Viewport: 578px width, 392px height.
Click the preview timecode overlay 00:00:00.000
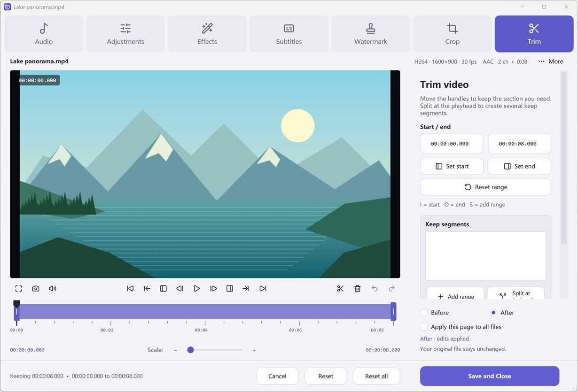(37, 80)
